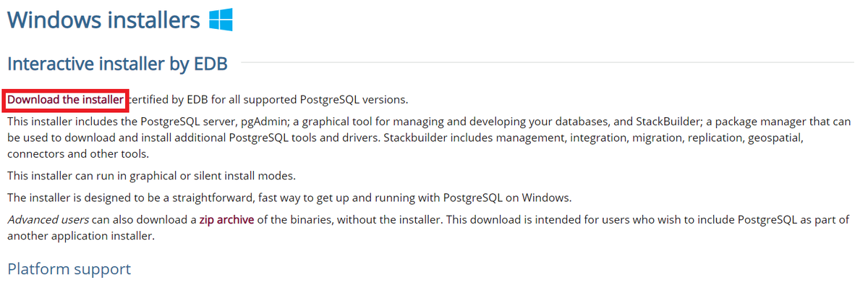Screen dimensions: 868x283
Task: Open the "Download the installer" link
Action: coord(66,99)
